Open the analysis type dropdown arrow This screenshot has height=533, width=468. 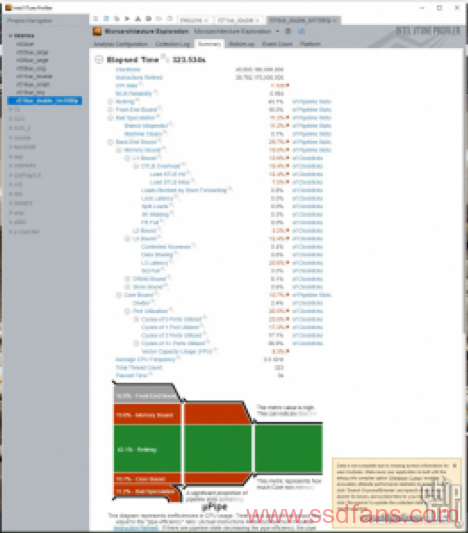(278, 31)
